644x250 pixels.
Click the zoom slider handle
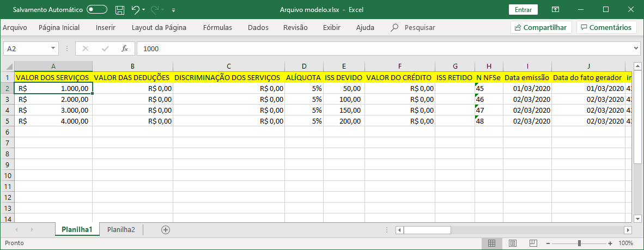(579, 243)
